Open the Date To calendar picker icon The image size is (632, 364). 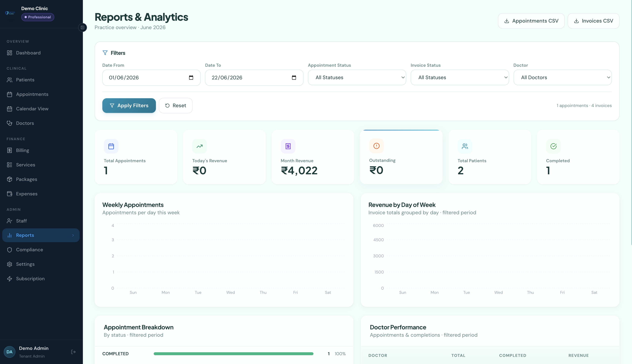(x=294, y=78)
